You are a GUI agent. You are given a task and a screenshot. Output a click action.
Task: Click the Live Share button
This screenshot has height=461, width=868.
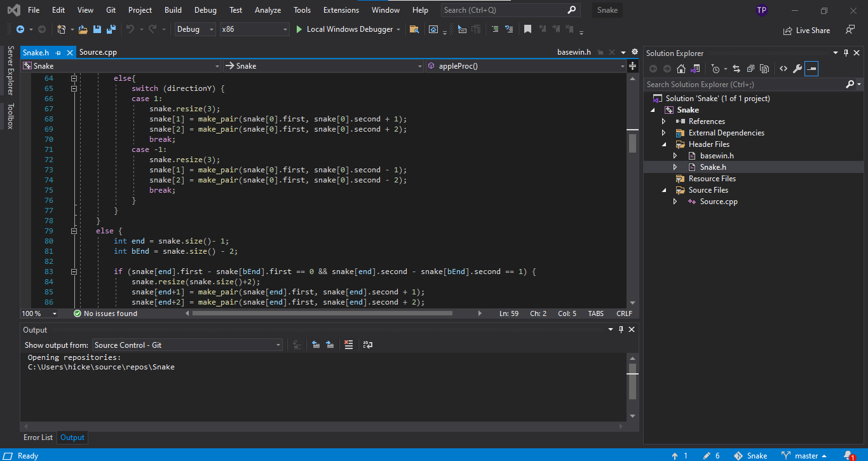(806, 30)
